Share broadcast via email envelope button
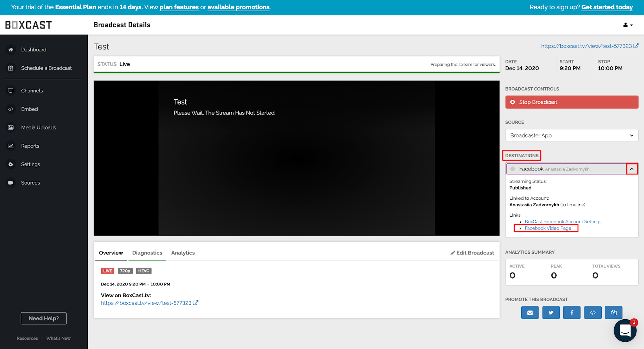Viewport: 644px width, 349px height. (x=530, y=312)
